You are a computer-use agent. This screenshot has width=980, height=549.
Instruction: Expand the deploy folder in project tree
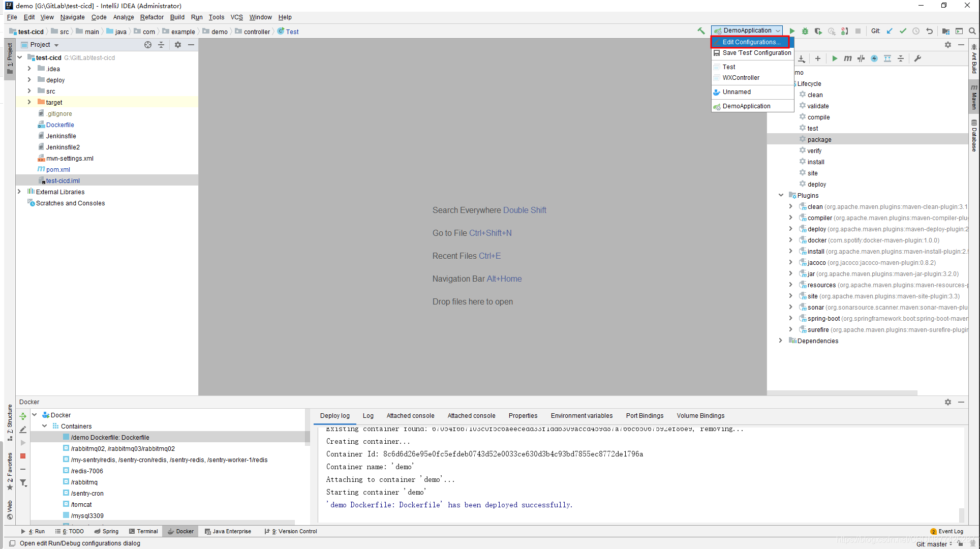(29, 80)
